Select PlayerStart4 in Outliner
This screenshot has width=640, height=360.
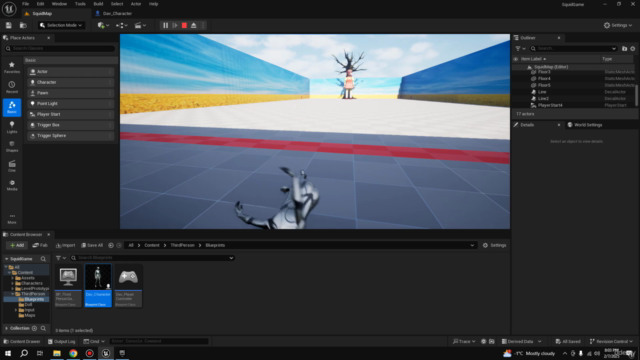[550, 105]
